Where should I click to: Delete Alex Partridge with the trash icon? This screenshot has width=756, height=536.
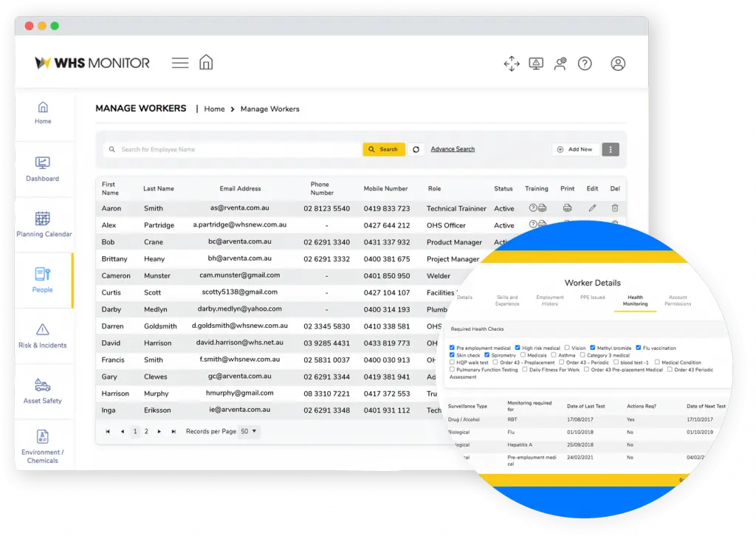615,224
